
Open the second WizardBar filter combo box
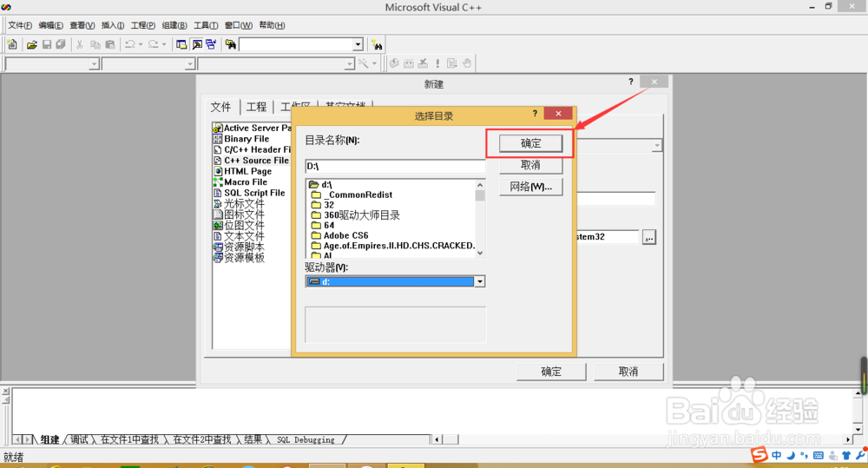click(148, 64)
